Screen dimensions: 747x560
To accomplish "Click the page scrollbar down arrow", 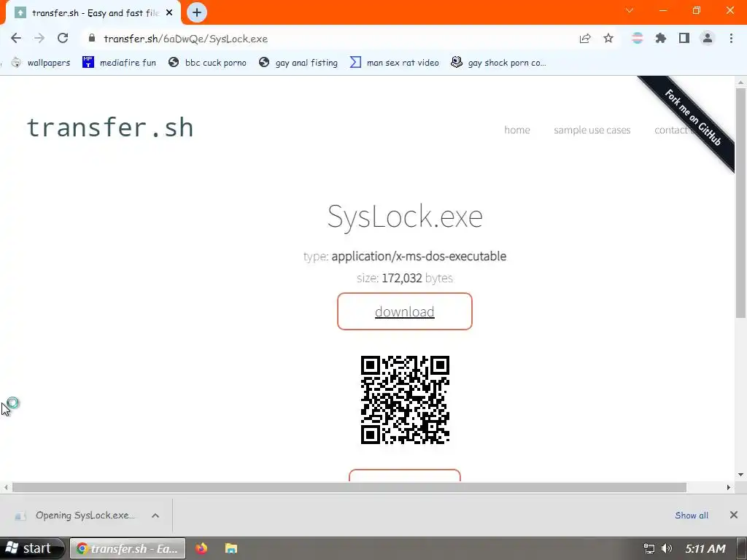I will click(740, 474).
